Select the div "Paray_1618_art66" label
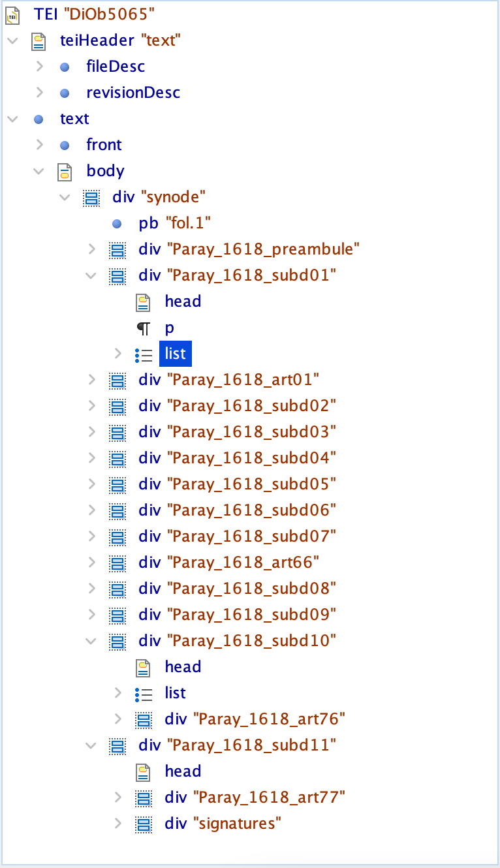500x868 pixels. coord(229,563)
